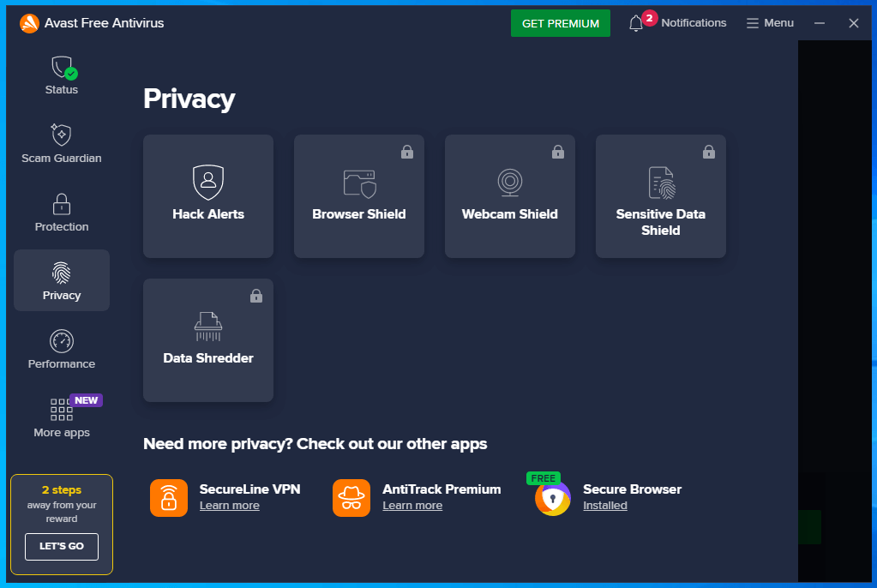
Task: Open the Scam Guardian sidebar icon
Action: (x=61, y=135)
